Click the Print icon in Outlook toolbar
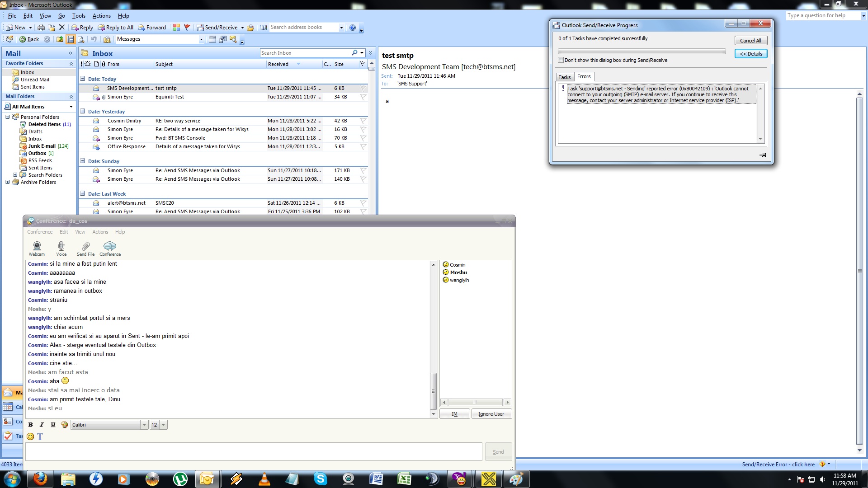This screenshot has height=488, width=868. coord(41,28)
